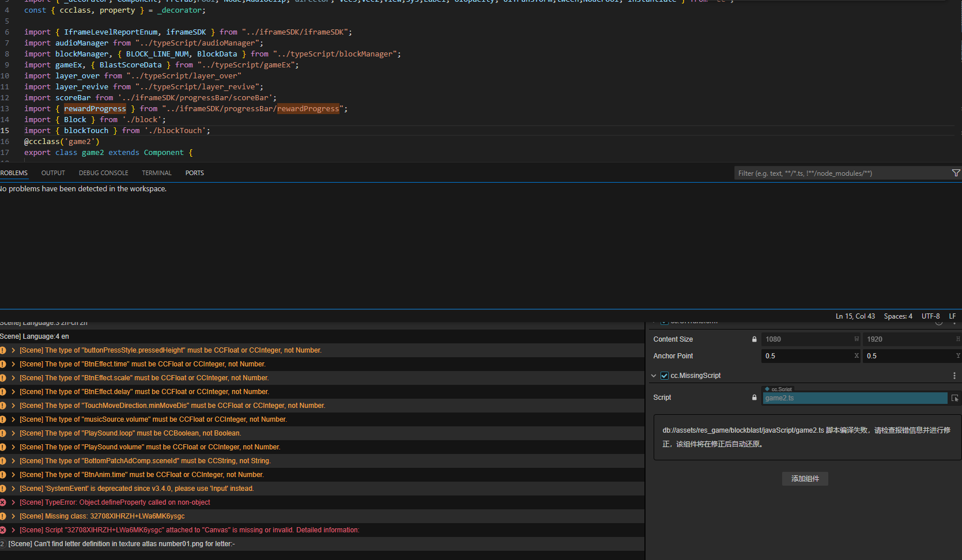Screen dimensions: 962x560
Task: Click warning icon on Missing class log entry
Action: 3,516
